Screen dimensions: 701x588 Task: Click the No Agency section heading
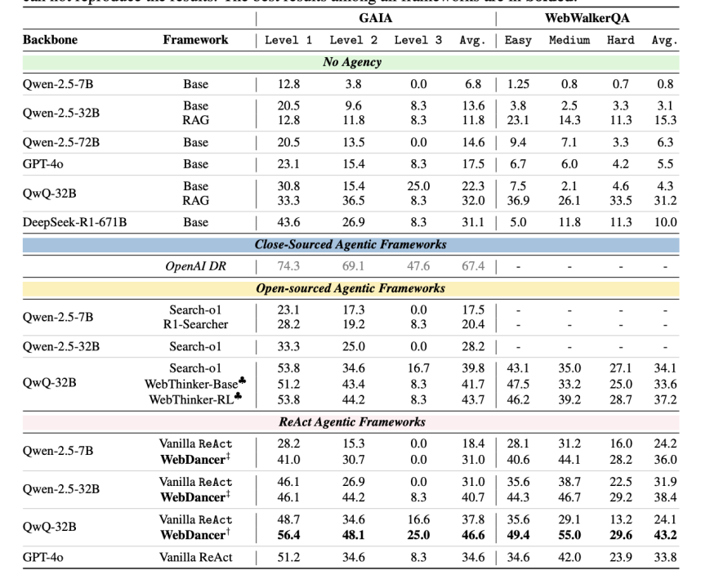[352, 62]
